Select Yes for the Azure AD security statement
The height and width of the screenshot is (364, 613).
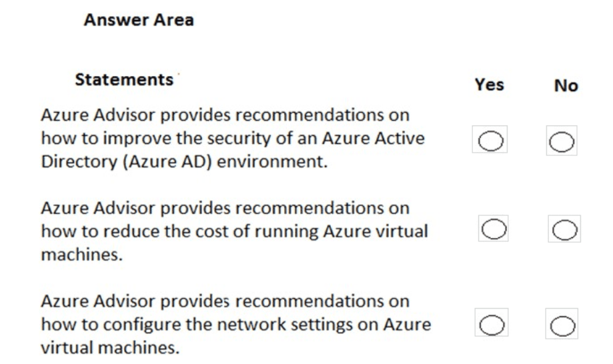(490, 141)
